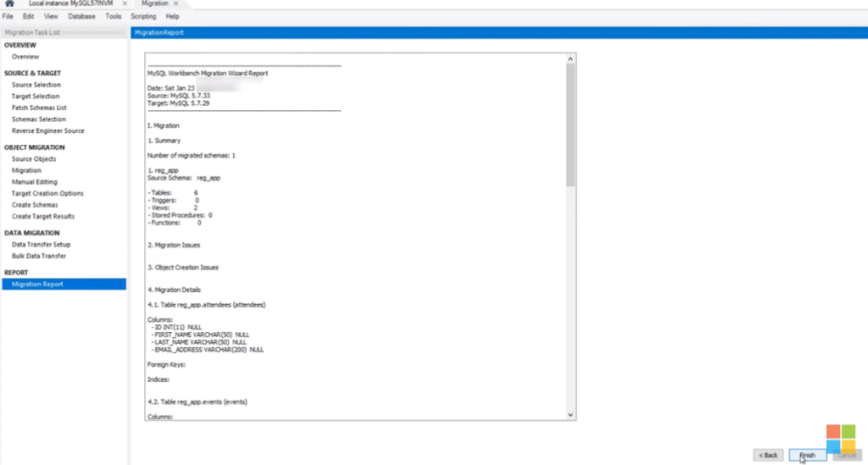Click the Finish button

(808, 455)
